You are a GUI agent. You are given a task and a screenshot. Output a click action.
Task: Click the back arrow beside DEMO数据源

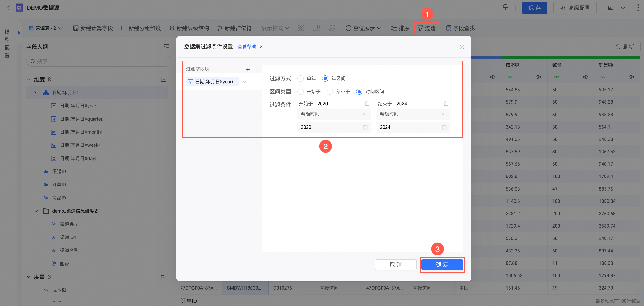pos(8,8)
